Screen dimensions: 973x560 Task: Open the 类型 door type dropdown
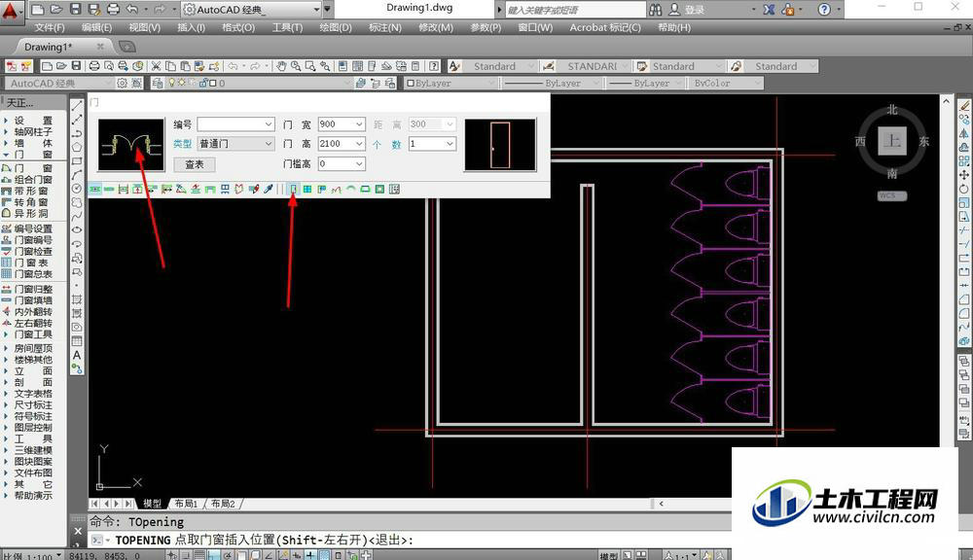pos(269,144)
